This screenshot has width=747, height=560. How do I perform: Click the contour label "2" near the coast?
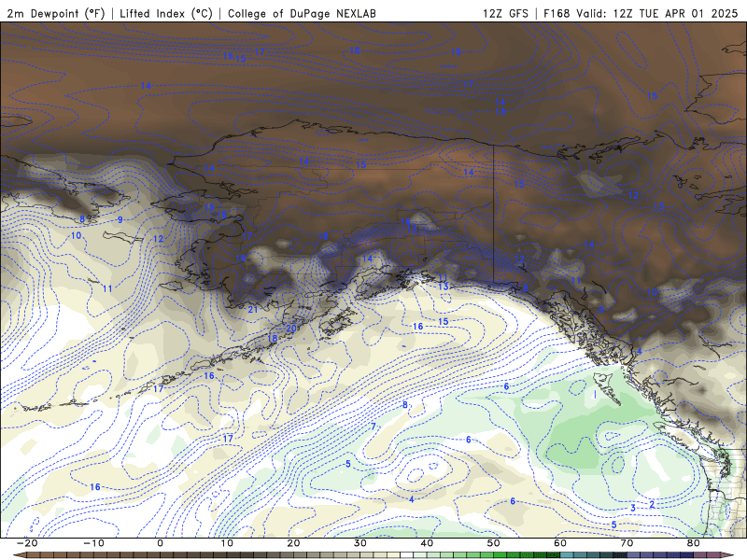point(652,504)
